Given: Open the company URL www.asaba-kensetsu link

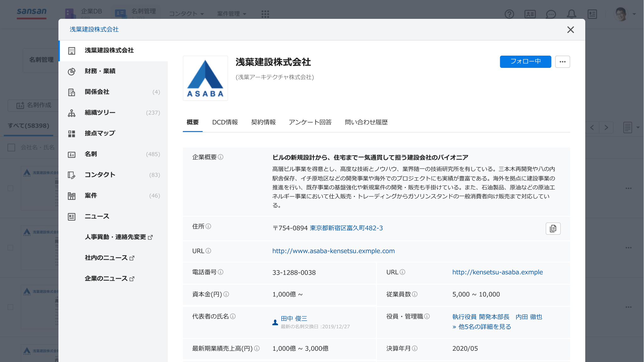Looking at the screenshot, I should [x=333, y=251].
